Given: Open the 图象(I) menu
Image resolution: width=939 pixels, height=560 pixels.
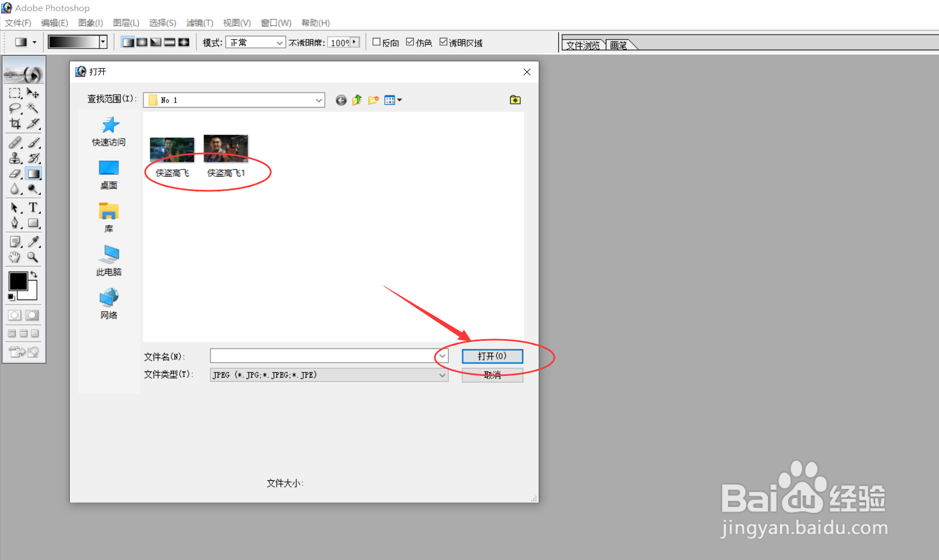Looking at the screenshot, I should click(90, 23).
